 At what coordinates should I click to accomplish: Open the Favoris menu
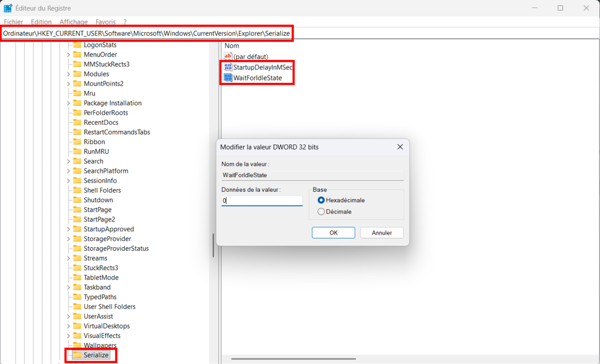[105, 22]
